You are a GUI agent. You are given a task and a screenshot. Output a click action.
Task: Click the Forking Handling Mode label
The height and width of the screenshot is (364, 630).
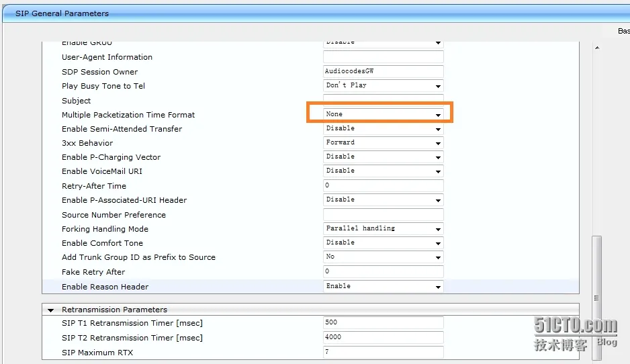point(105,229)
